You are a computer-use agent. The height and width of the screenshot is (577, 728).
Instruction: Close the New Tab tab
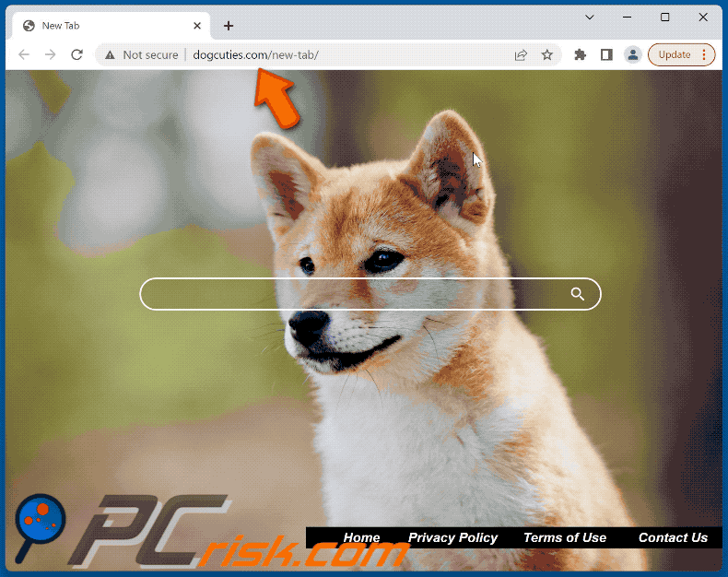pyautogui.click(x=197, y=26)
